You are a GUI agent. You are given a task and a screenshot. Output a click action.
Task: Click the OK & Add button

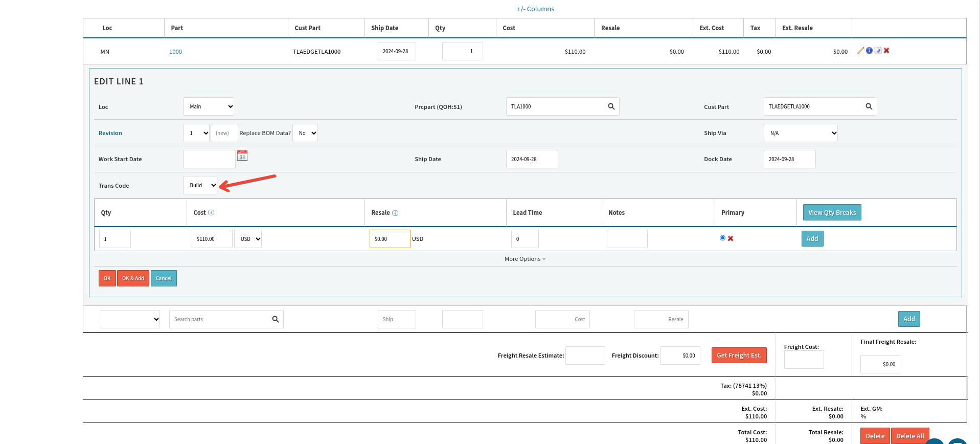(133, 278)
